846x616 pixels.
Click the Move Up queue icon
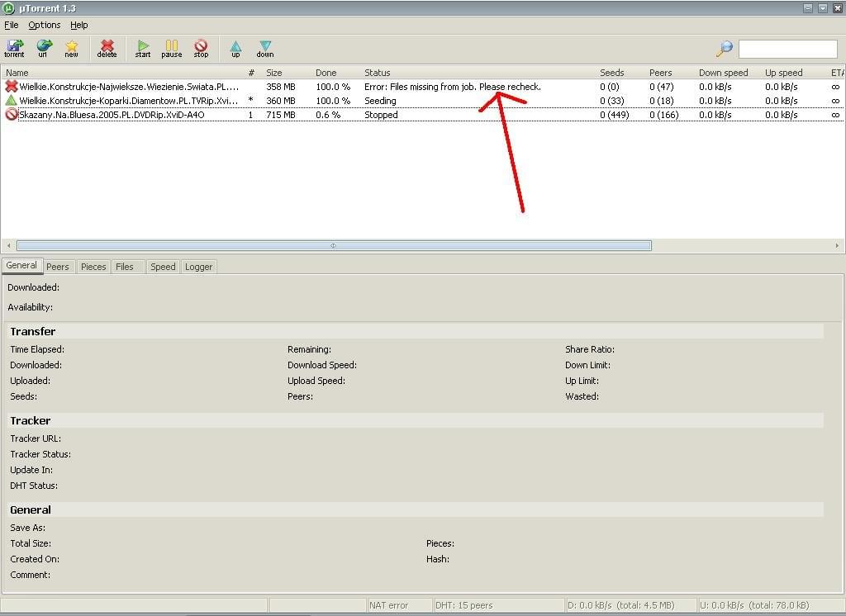tap(235, 48)
